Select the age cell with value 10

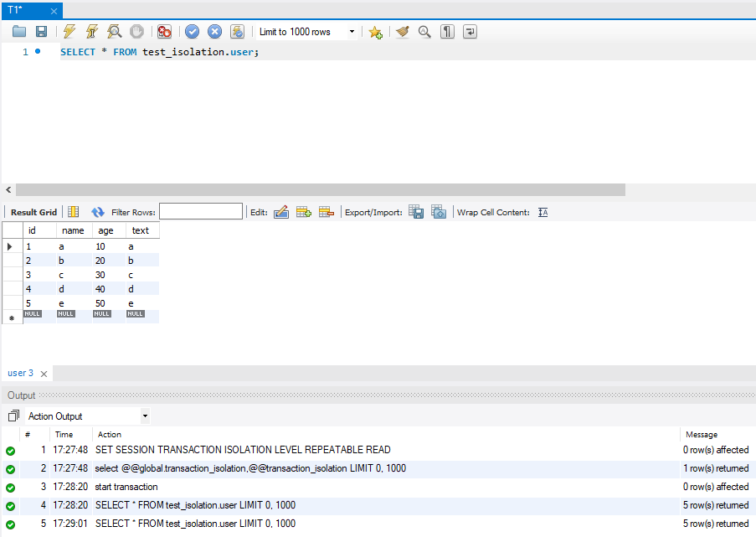pyautogui.click(x=109, y=246)
